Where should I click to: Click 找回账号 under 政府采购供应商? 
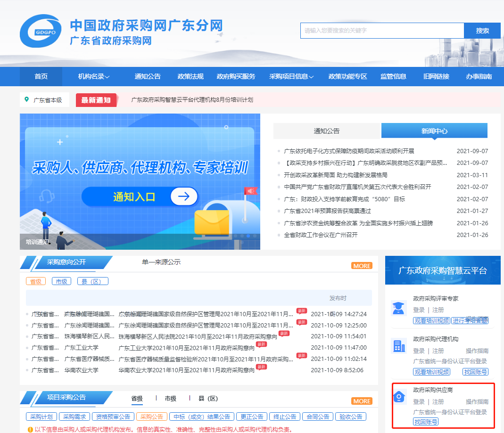(x=426, y=422)
